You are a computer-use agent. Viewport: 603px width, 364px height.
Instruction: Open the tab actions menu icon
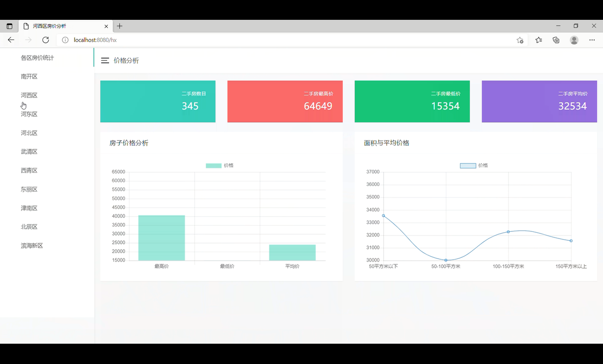coord(9,26)
